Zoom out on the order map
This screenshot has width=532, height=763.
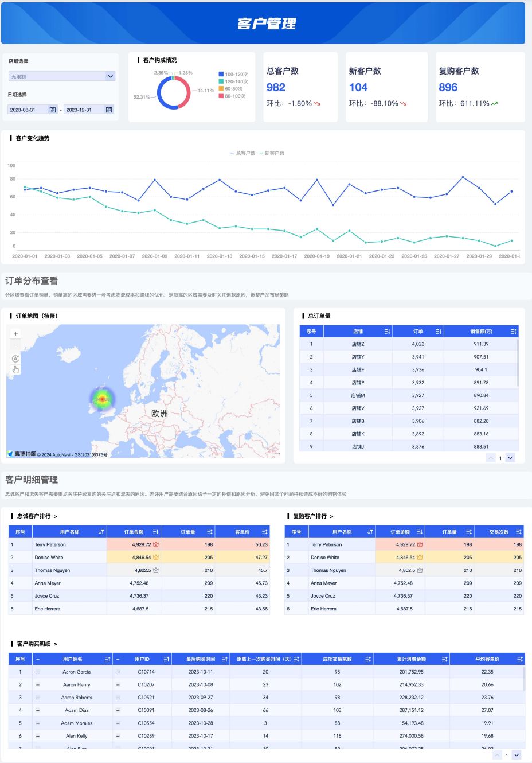click(15, 345)
